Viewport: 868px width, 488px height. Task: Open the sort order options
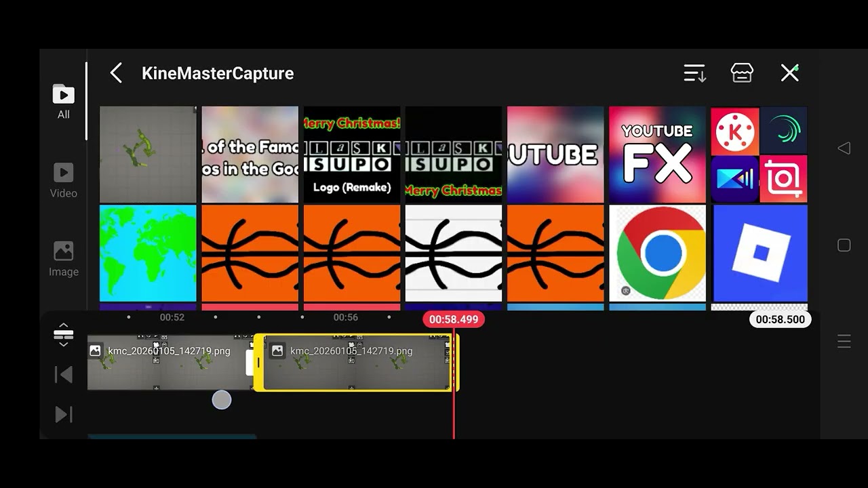coord(694,73)
